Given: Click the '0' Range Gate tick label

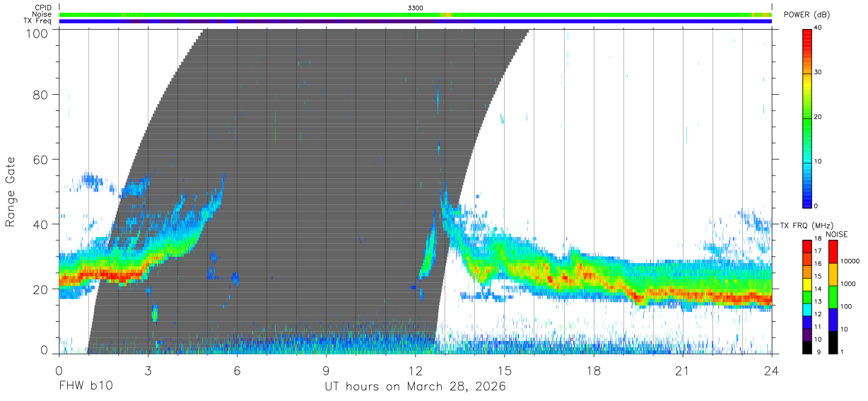Looking at the screenshot, I should click(45, 350).
